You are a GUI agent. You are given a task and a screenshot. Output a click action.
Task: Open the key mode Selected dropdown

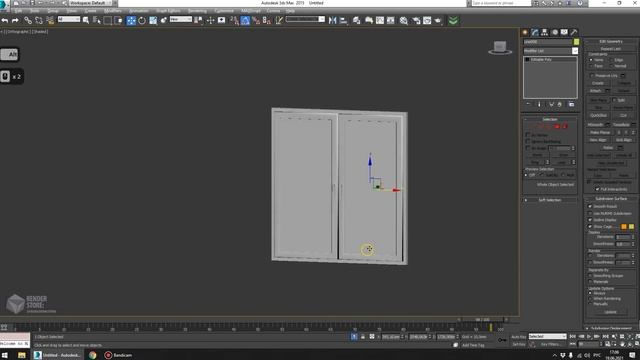(x=547, y=336)
